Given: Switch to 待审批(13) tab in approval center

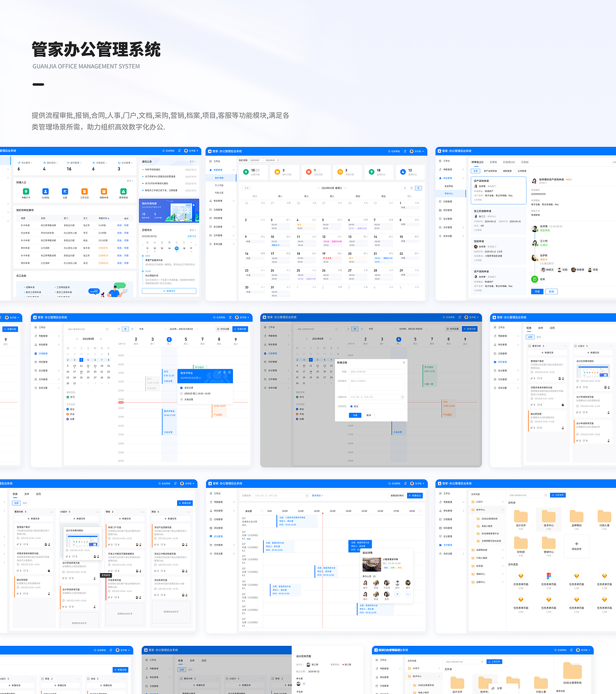Looking at the screenshot, I should point(478,162).
